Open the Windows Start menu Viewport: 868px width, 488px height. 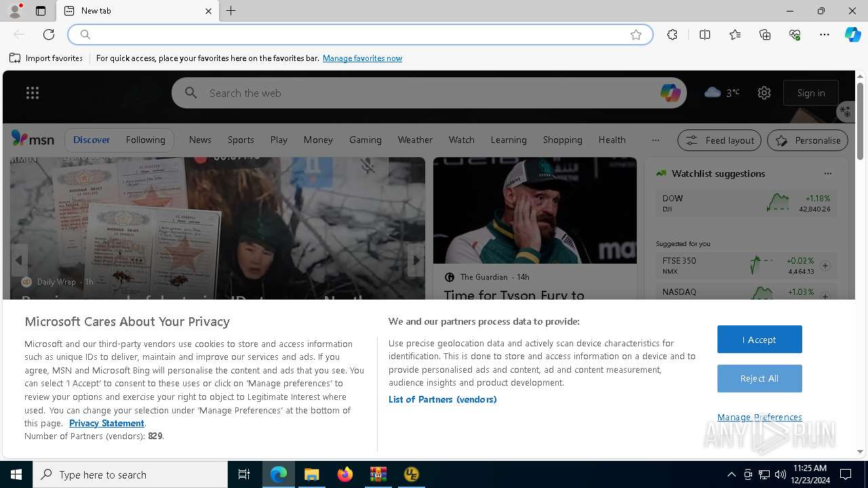(x=16, y=474)
